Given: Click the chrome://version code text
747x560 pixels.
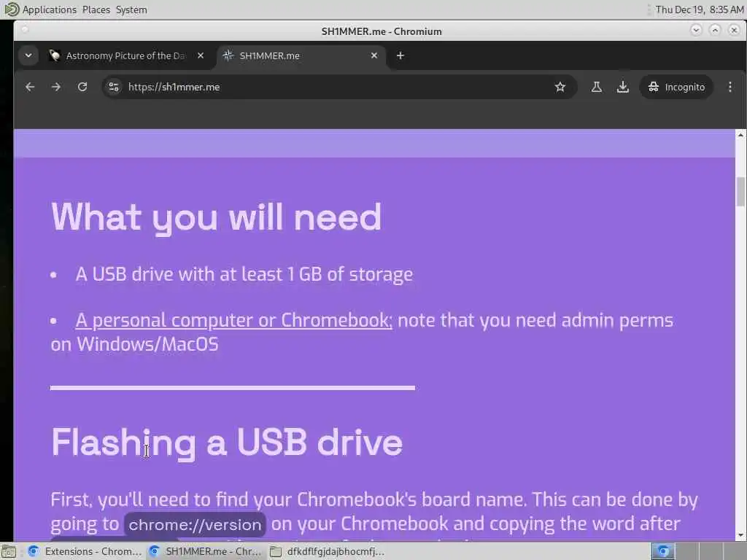Looking at the screenshot, I should 195,524.
